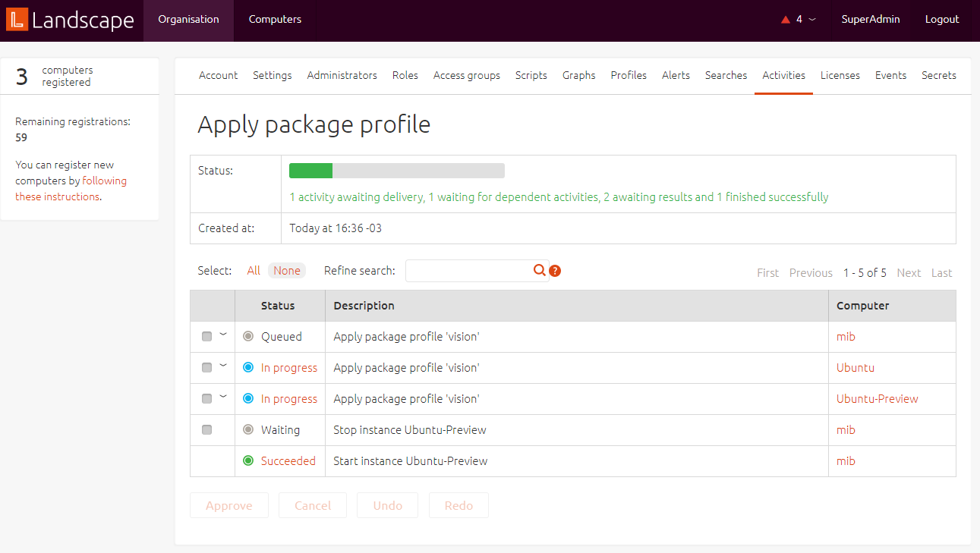Viewport: 980px width, 553px height.
Task: Expand the Queued mib activity row chevron
Action: (x=223, y=334)
